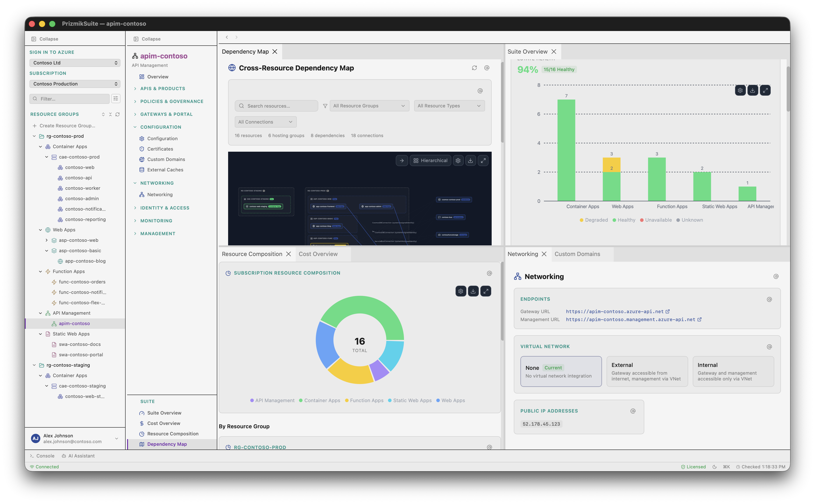Select None virtual network option
This screenshot has height=504, width=815.
pyautogui.click(x=561, y=372)
